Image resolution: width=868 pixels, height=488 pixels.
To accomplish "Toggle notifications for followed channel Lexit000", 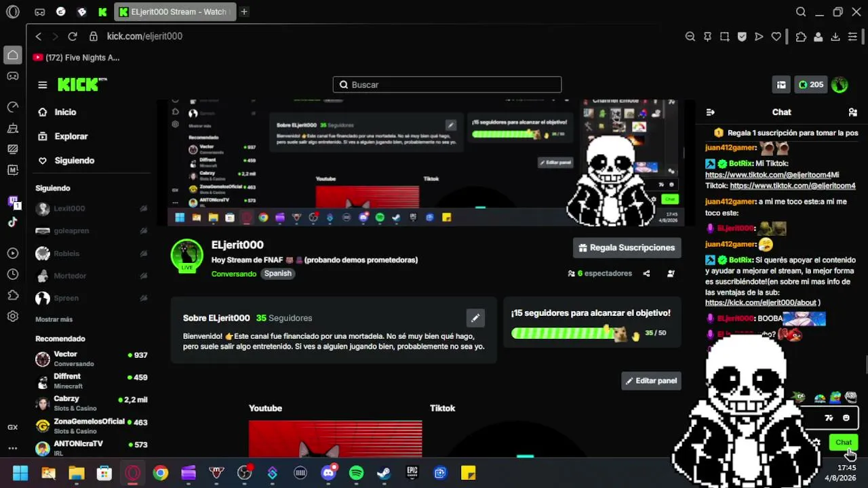I will 143,209.
